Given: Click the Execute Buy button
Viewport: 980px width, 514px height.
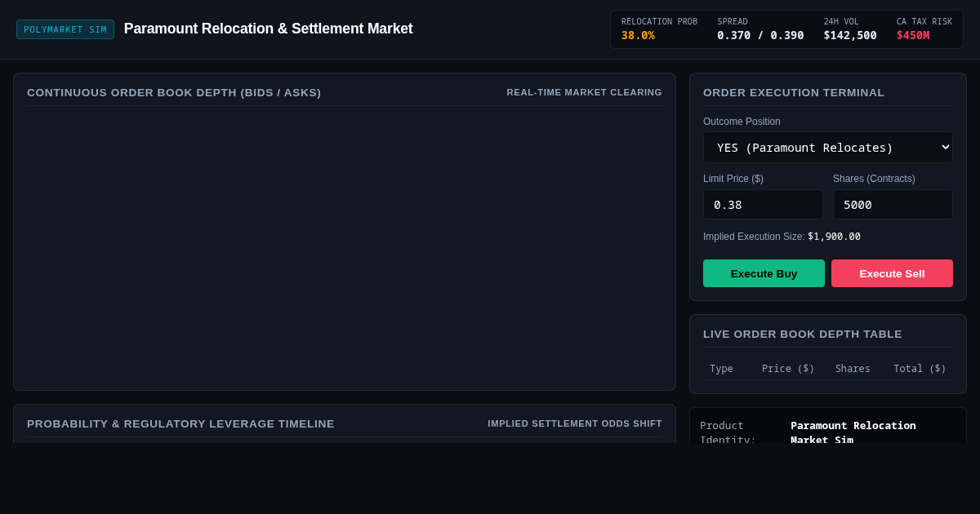Looking at the screenshot, I should point(764,273).
